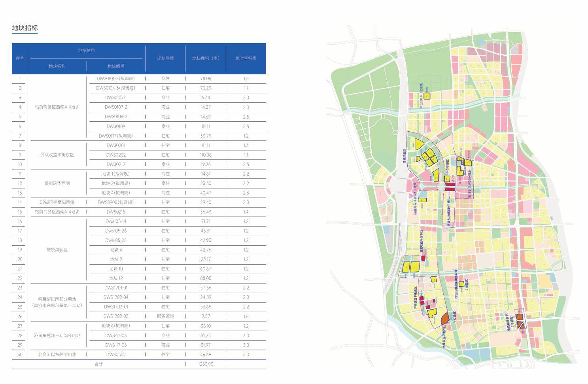
Task: Select the 地块面积（亩）column header
Action: click(x=206, y=58)
